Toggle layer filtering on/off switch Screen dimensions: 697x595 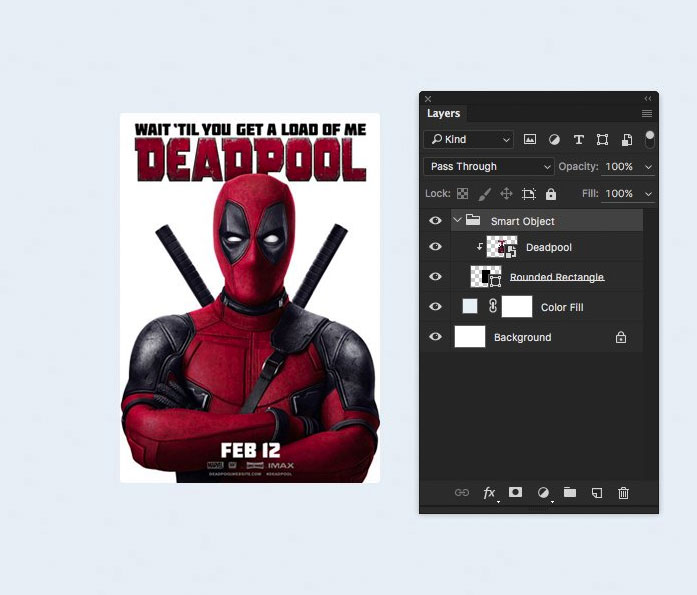pos(649,139)
